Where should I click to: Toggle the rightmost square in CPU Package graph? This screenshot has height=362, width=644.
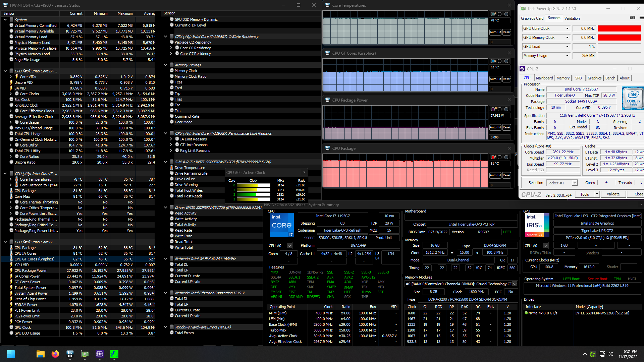pyautogui.click(x=506, y=157)
